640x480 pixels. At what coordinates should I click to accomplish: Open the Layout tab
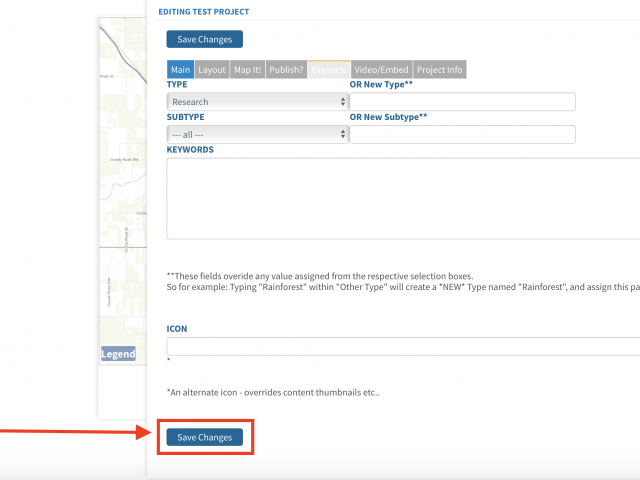click(x=211, y=70)
